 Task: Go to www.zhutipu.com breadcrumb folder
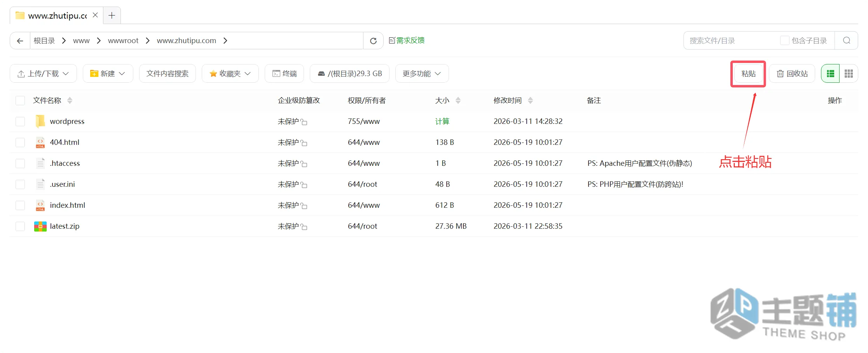187,41
